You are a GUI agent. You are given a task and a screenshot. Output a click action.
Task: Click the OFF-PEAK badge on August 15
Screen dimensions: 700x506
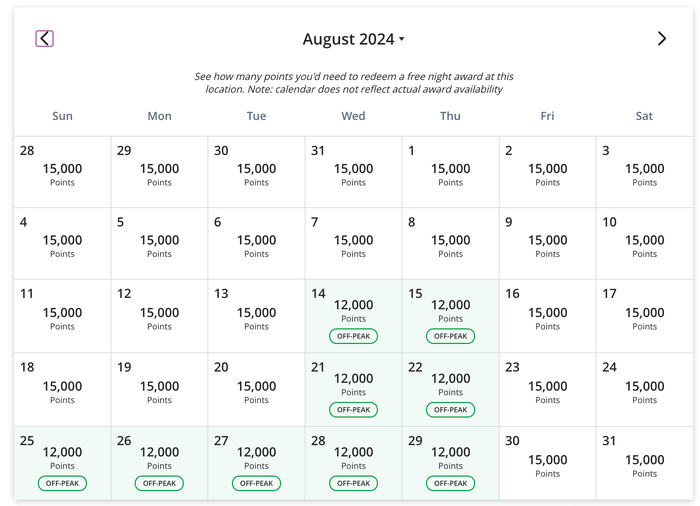450,336
